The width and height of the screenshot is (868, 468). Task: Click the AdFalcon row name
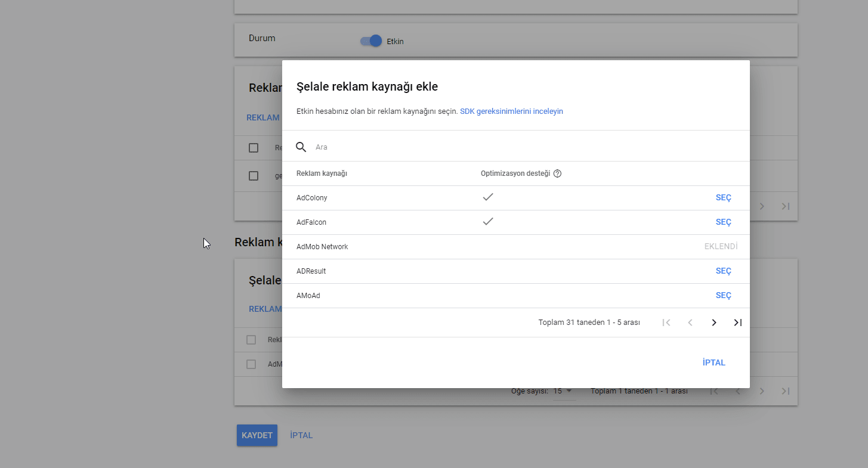311,222
